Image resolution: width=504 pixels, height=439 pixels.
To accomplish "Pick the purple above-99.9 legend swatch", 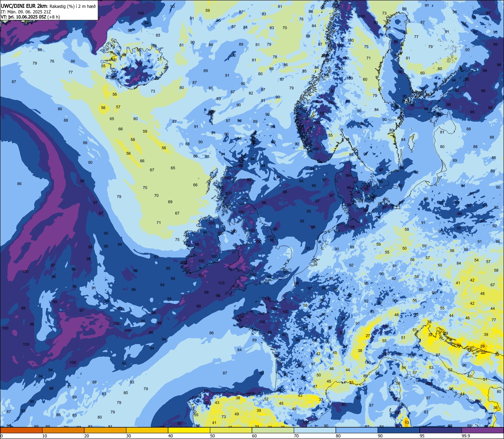I will pos(482,430).
